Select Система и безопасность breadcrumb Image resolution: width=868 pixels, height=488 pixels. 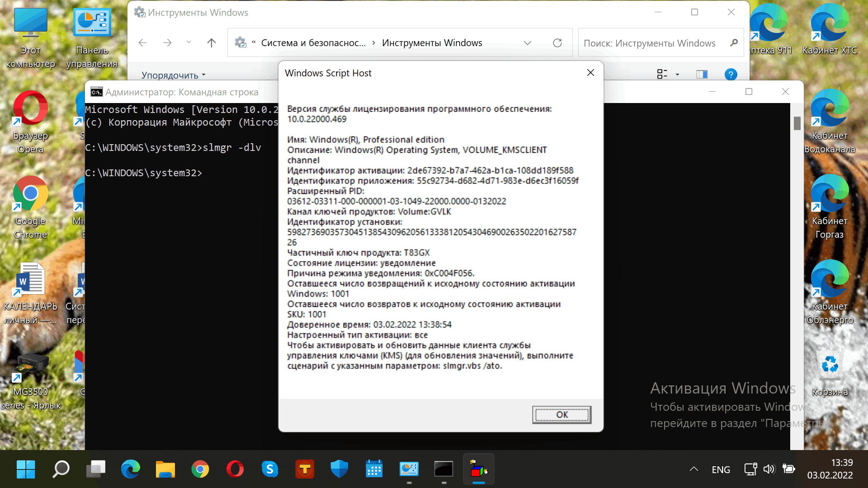coord(313,43)
